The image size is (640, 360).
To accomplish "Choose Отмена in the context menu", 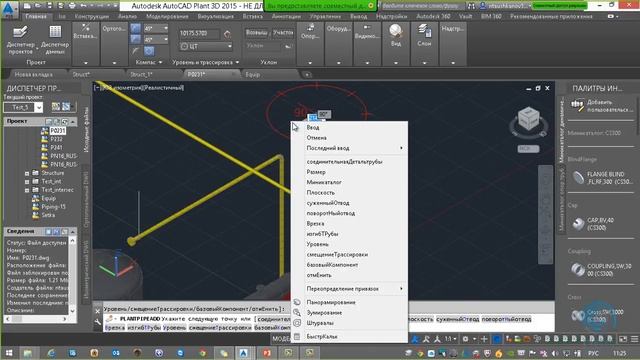I will click(x=316, y=138).
